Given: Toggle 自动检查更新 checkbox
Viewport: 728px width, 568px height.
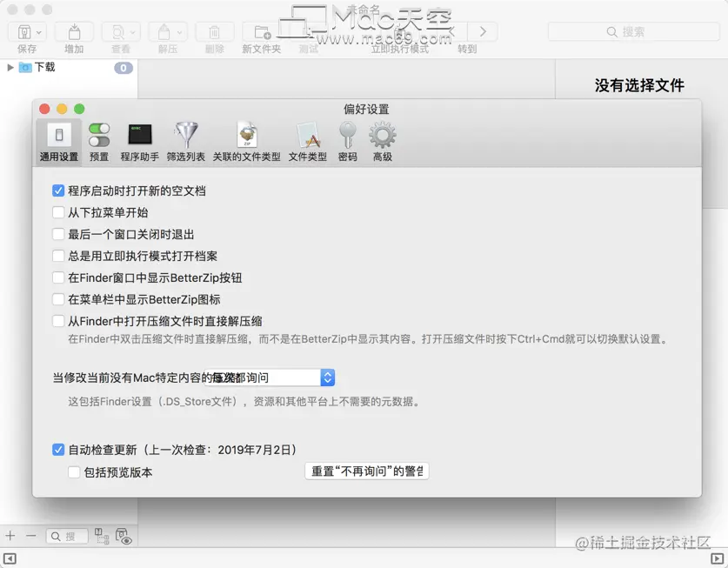Looking at the screenshot, I should [x=58, y=450].
